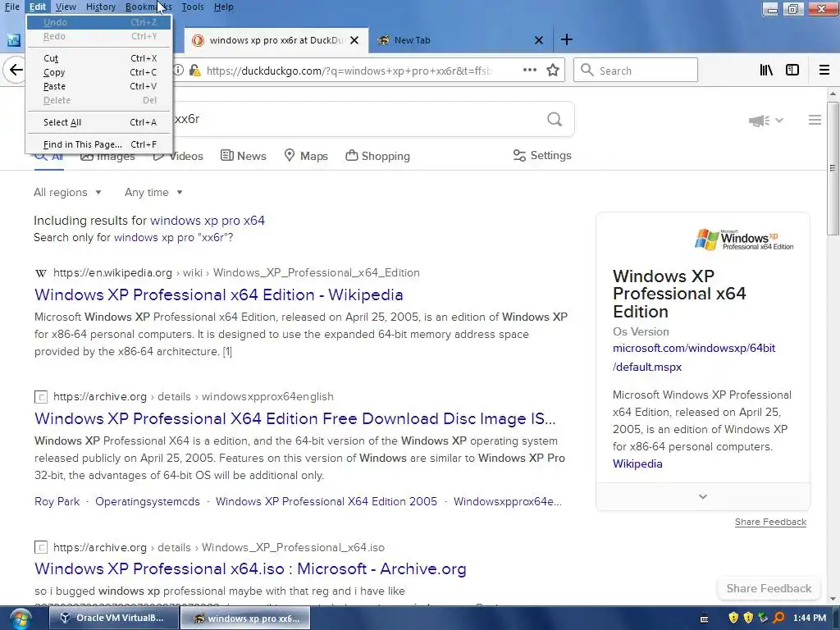Open the Firefox hamburger menu

coord(824,71)
